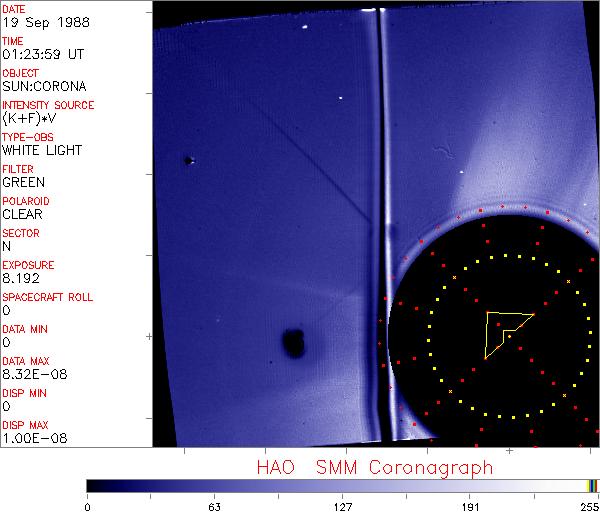Click the 'HAO SMM Coronagraph' title text

tap(374, 467)
